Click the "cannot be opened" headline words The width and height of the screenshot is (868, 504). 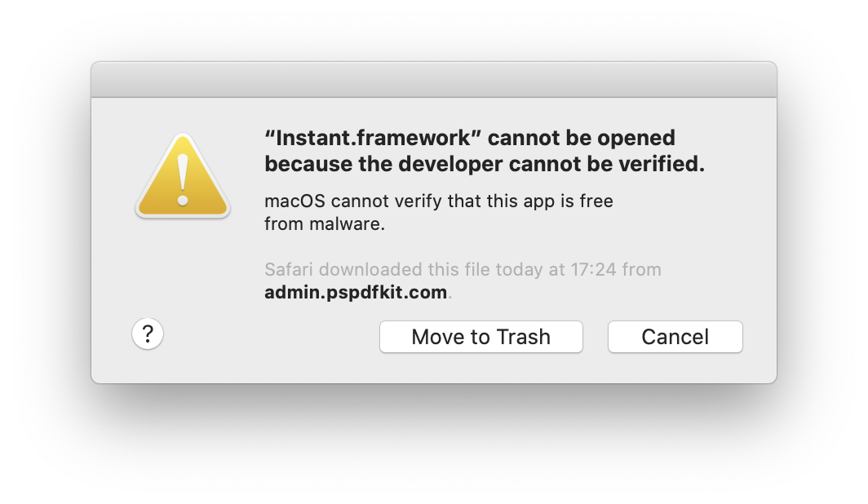point(581,138)
